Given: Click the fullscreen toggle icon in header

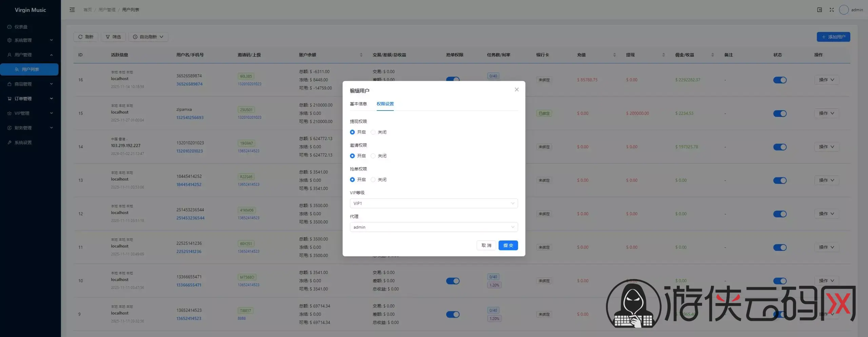Looking at the screenshot, I should click(831, 10).
